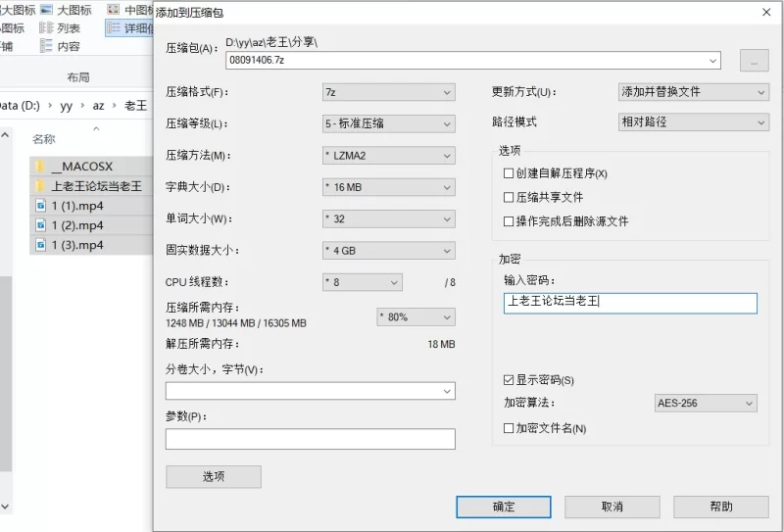
Task: Toggle 显示密码 checkbox
Action: pos(509,380)
